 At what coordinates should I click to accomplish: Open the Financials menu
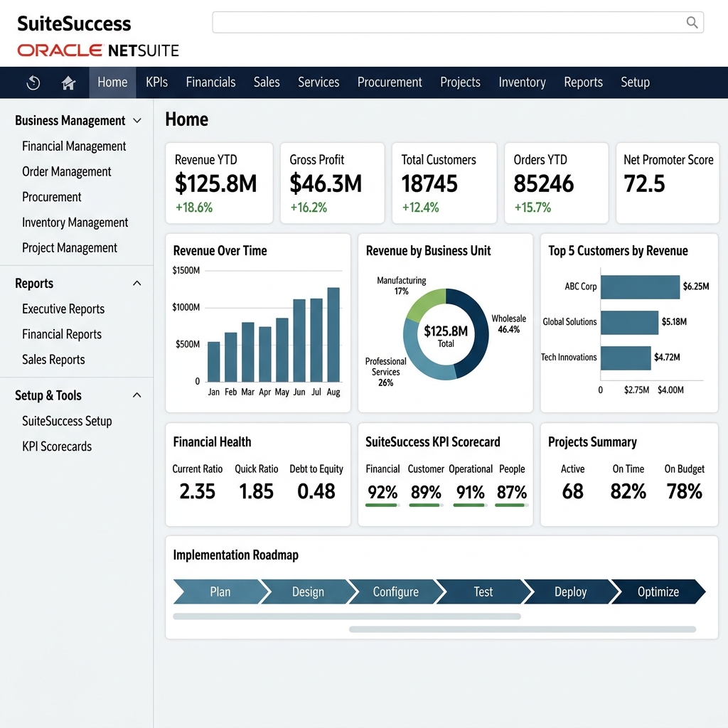tap(210, 82)
